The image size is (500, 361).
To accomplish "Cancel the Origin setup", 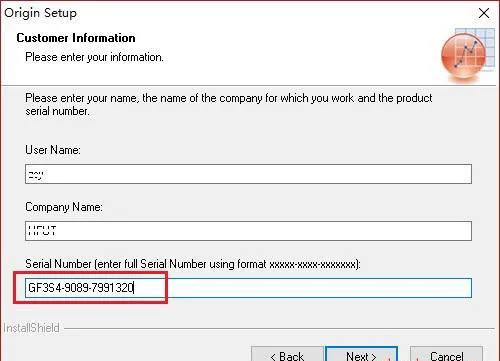I will [x=446, y=354].
